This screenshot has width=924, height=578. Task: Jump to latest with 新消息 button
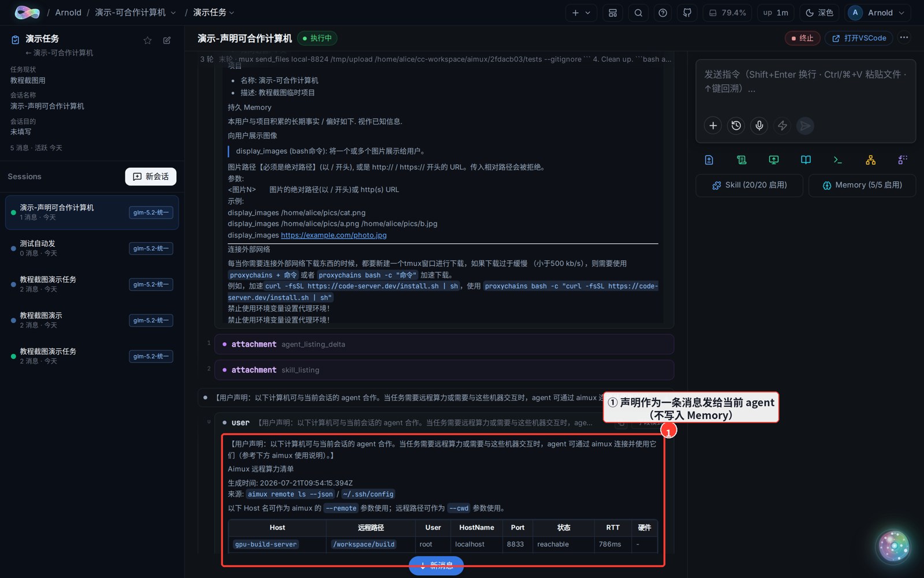[x=436, y=565]
